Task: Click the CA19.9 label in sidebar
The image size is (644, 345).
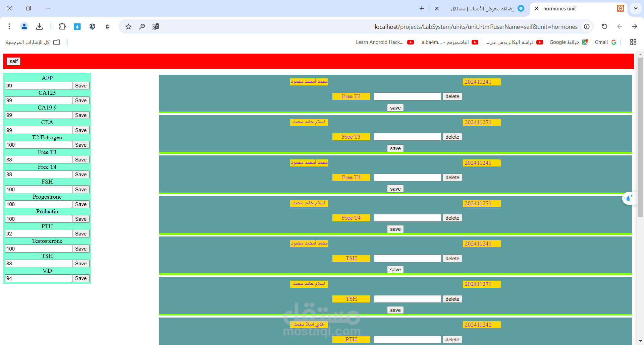Action: 47,108
